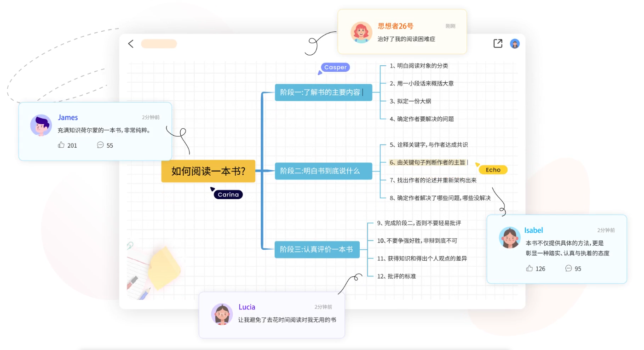644x350 pixels.
Task: Click the back arrow at top left
Action: 131,43
